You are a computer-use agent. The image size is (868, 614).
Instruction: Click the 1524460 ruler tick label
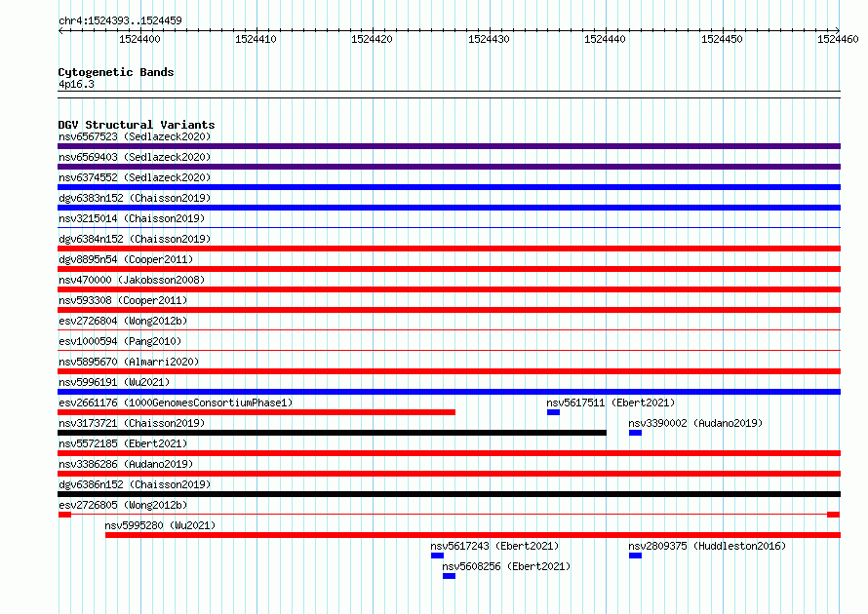(x=838, y=39)
